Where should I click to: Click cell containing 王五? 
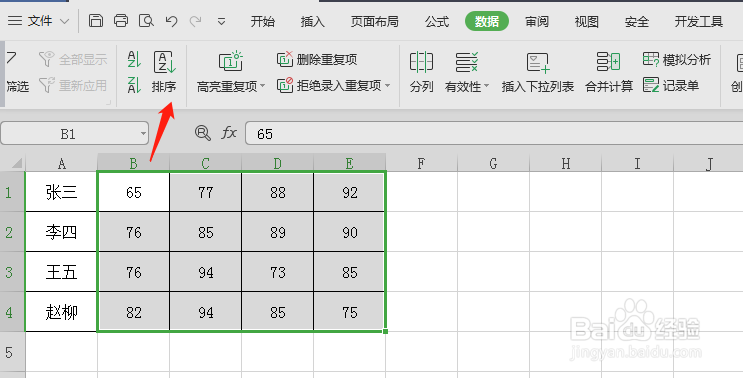click(61, 272)
